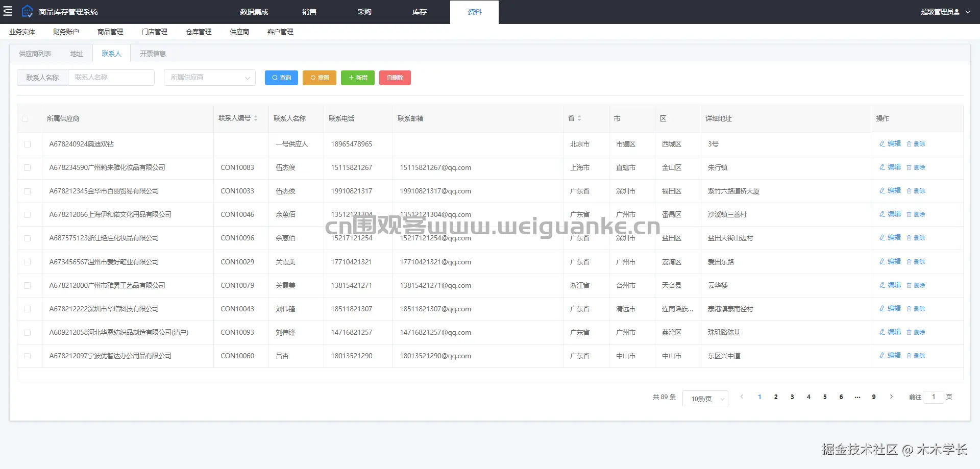Go to previous page arrow
Viewport: 980px width, 469px height.
pyautogui.click(x=742, y=397)
